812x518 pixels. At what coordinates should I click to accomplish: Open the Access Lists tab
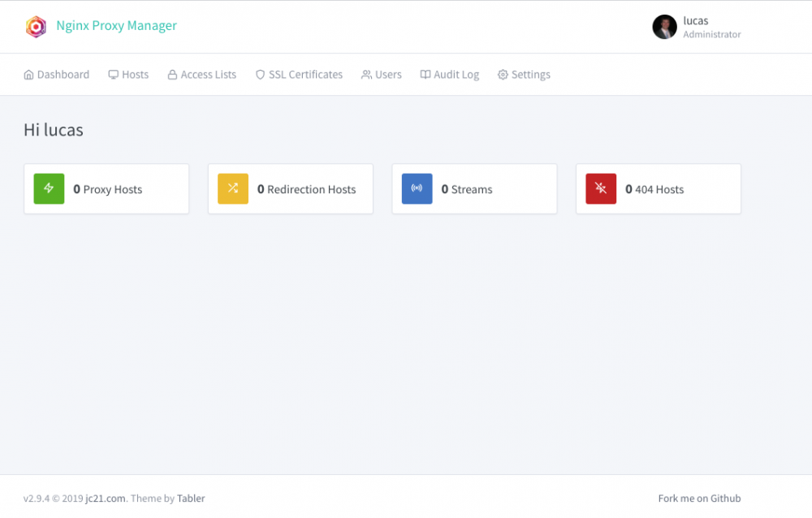[x=202, y=75]
